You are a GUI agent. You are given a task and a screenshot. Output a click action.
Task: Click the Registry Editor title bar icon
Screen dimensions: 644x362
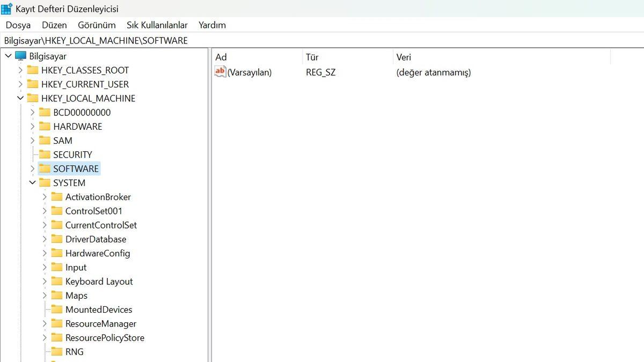(8, 9)
